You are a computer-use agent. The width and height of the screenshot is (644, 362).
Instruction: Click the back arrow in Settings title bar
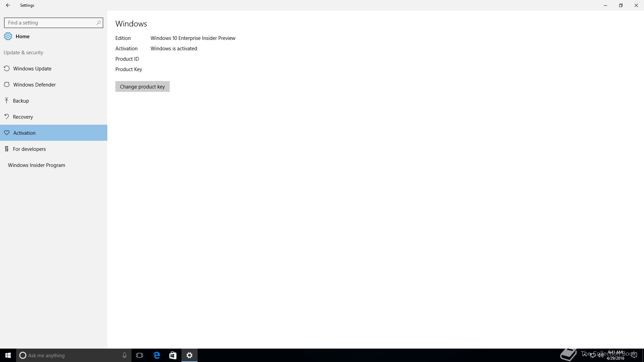point(8,5)
